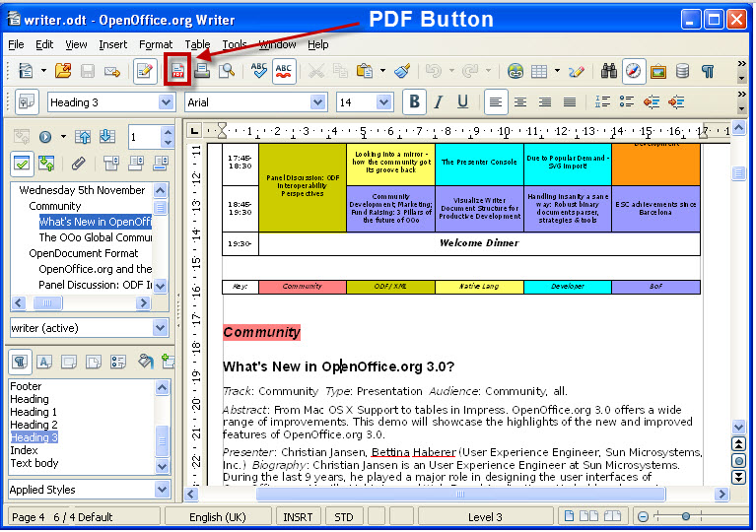Open the Help menu
The width and height of the screenshot is (756, 532).
[317, 44]
